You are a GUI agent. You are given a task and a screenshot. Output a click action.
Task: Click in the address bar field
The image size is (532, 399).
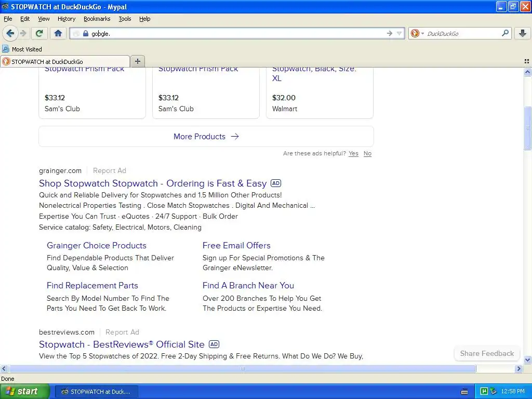point(237,33)
